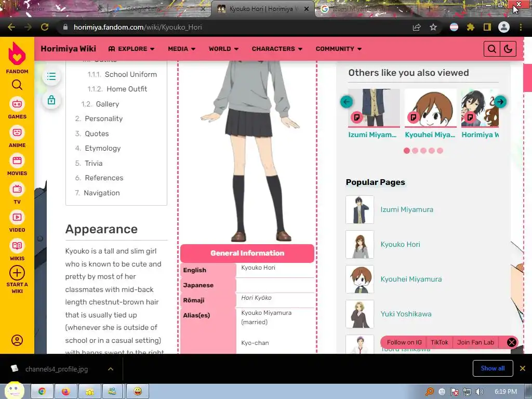The height and width of the screenshot is (399, 532).
Task: Open the Movies section icon
Action: pyautogui.click(x=17, y=161)
